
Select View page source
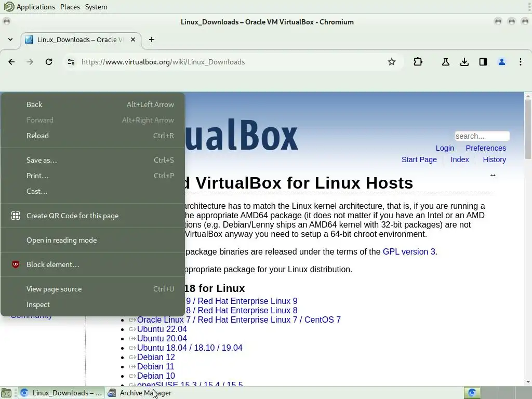(92, 289)
